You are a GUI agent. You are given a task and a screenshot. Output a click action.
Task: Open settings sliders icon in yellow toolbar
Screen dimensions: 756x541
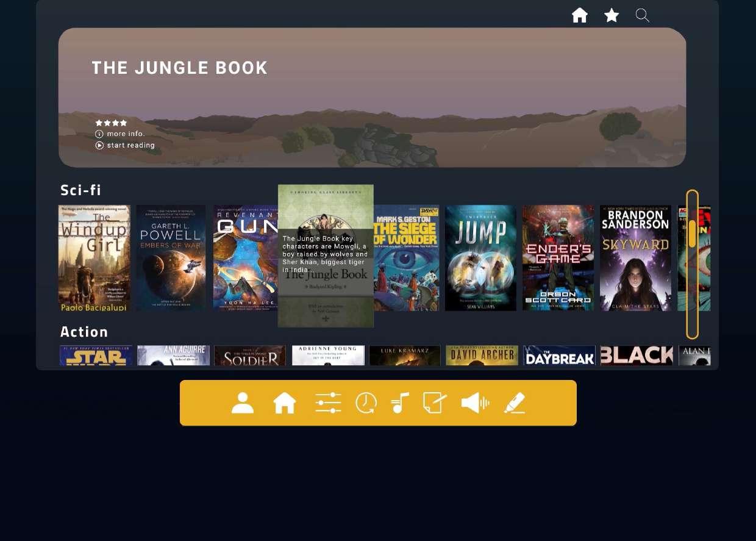328,403
